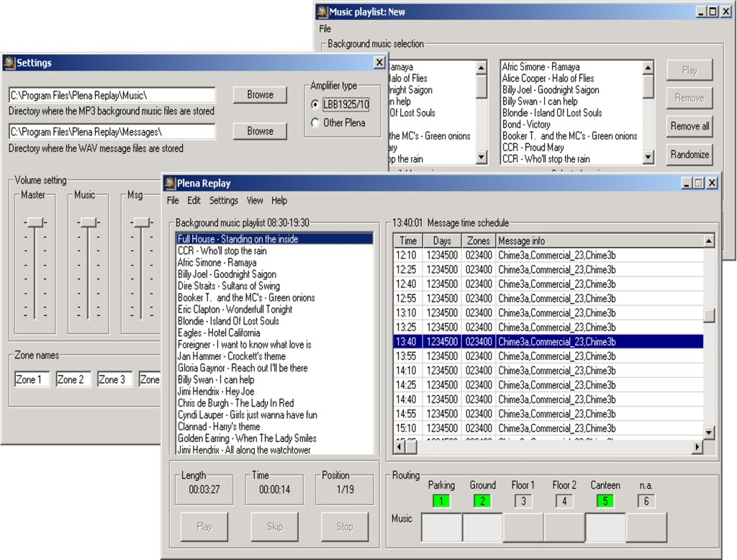Viewport: 737px width, 560px height.
Task: Toggle Ground zone 2 indicator
Action: [x=482, y=500]
